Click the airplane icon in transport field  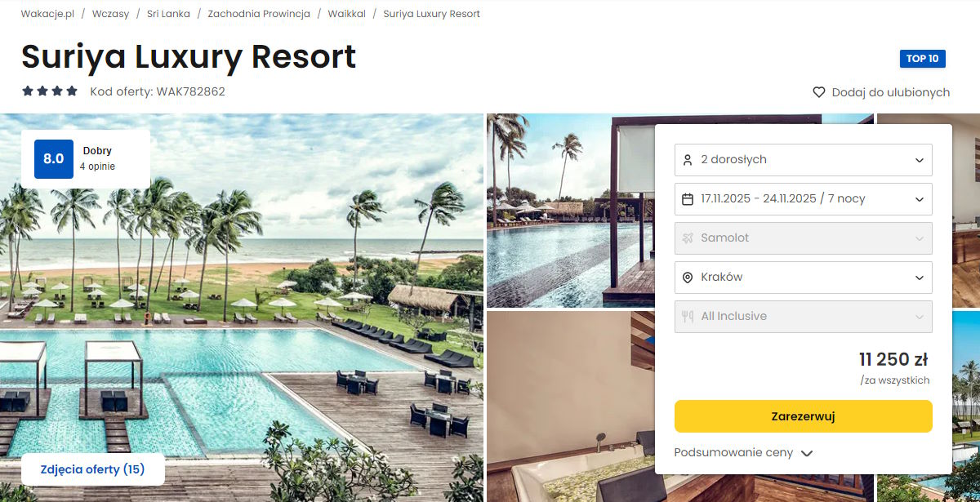[x=688, y=238]
